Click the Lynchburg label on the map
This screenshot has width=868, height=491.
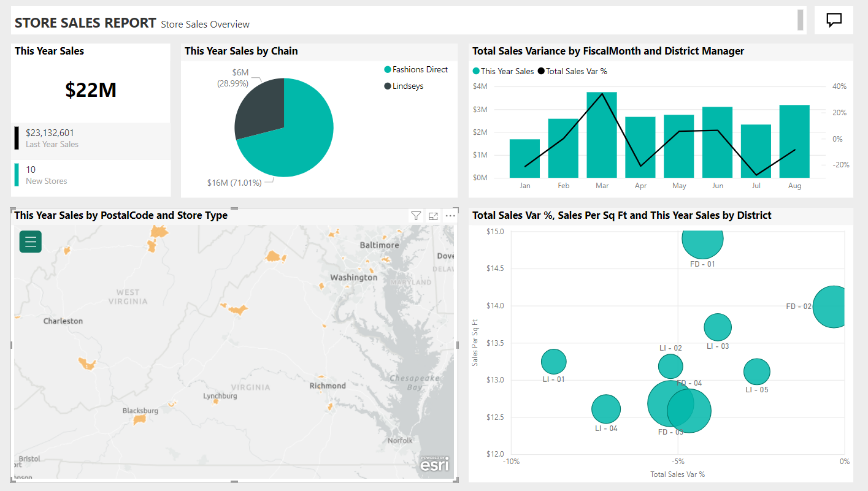click(220, 396)
